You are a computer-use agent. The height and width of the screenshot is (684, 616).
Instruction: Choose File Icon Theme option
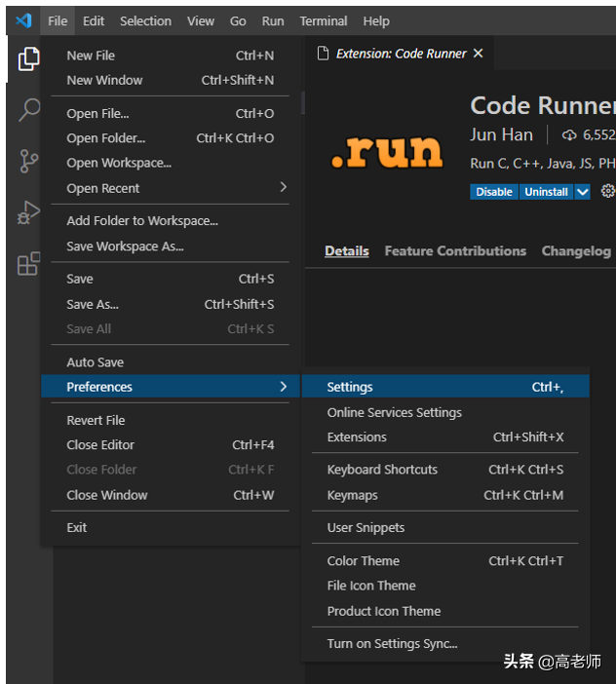[x=445, y=586]
